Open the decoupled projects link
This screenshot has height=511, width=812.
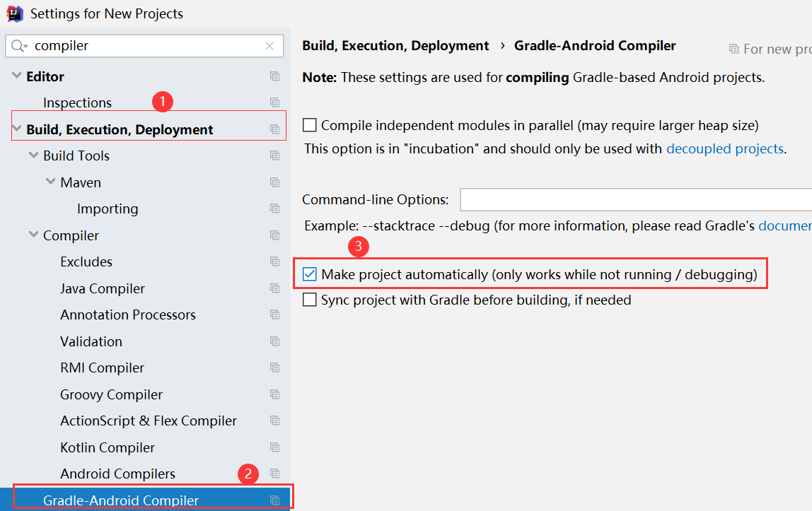click(724, 149)
